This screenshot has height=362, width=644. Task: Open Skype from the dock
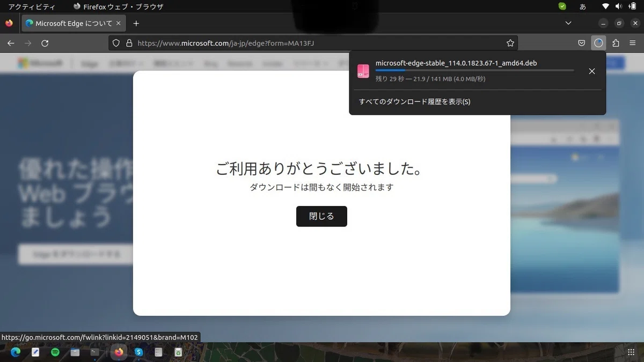(x=139, y=352)
